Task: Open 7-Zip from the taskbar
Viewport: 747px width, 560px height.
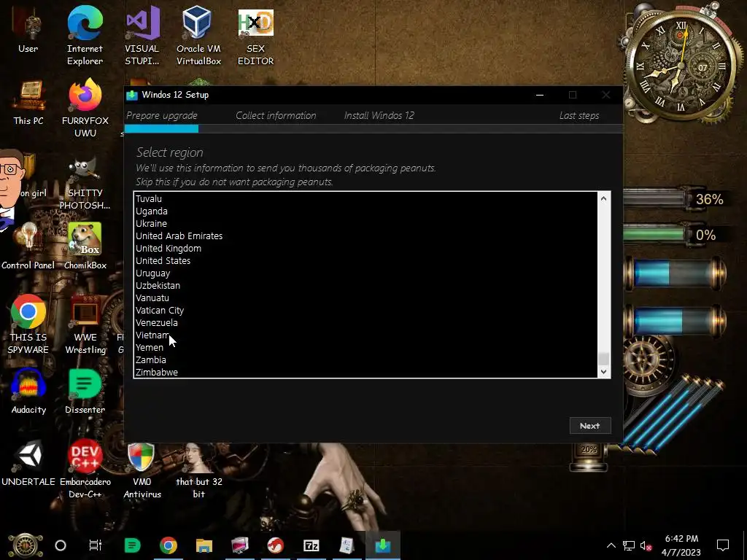Action: click(x=311, y=545)
